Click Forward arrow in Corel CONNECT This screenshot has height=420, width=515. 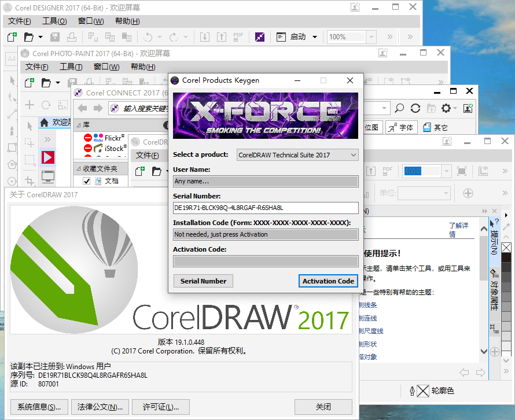(x=98, y=108)
